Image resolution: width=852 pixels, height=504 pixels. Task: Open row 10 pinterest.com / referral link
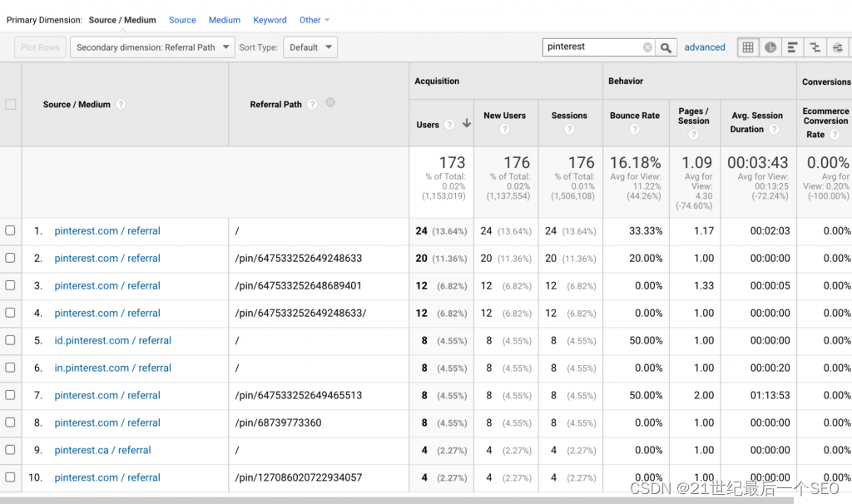coord(107,477)
